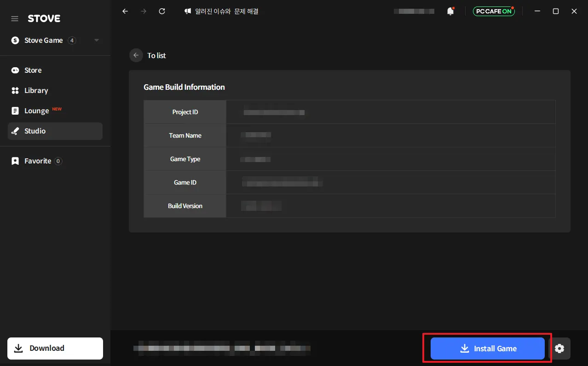Image resolution: width=588 pixels, height=366 pixels.
Task: Minimize the STOVE window
Action: [537, 11]
